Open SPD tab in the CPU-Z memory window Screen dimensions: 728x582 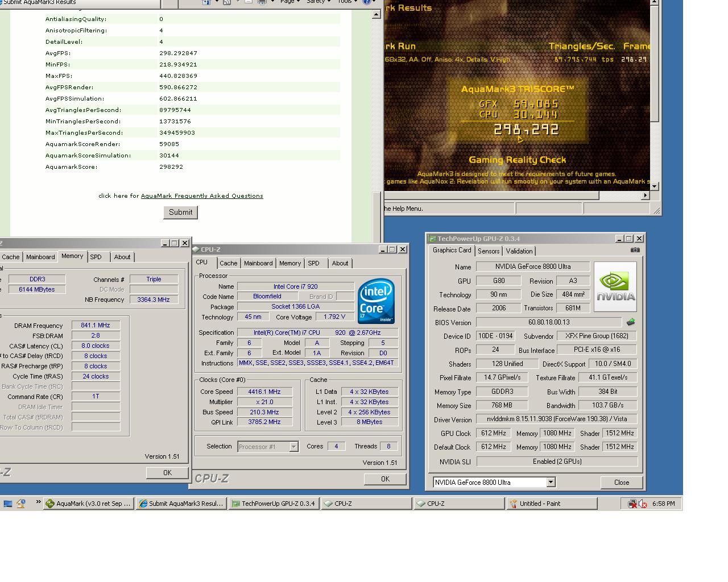pos(96,257)
